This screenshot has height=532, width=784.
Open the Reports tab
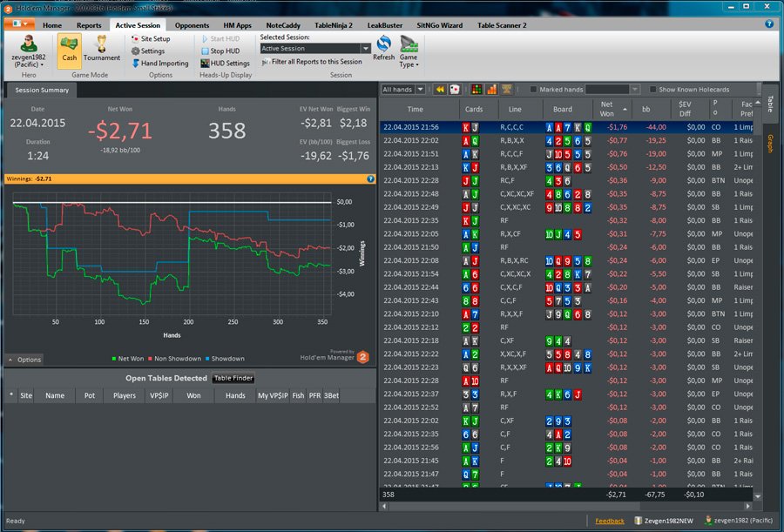point(89,25)
